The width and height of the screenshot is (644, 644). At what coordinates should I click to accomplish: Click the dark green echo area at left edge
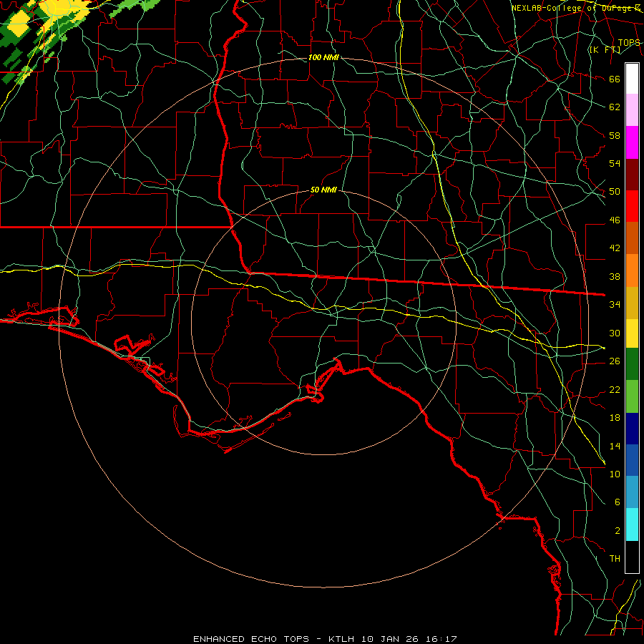point(8,37)
